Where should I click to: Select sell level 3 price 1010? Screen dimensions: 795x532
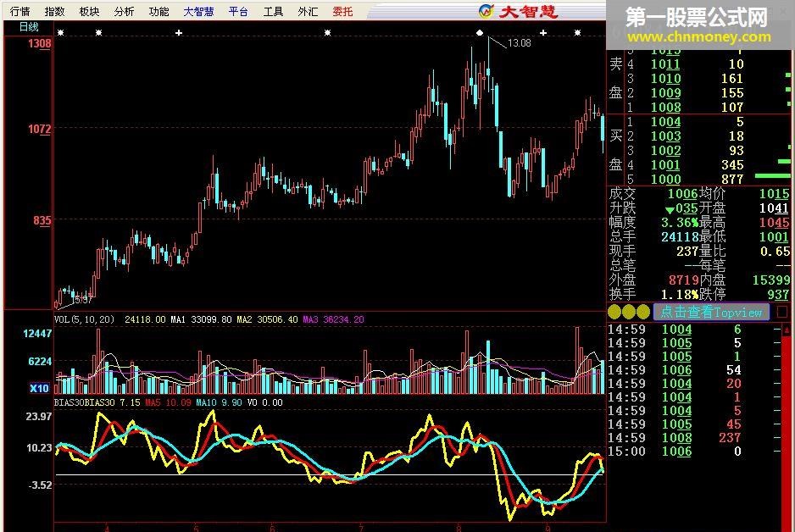(665, 79)
